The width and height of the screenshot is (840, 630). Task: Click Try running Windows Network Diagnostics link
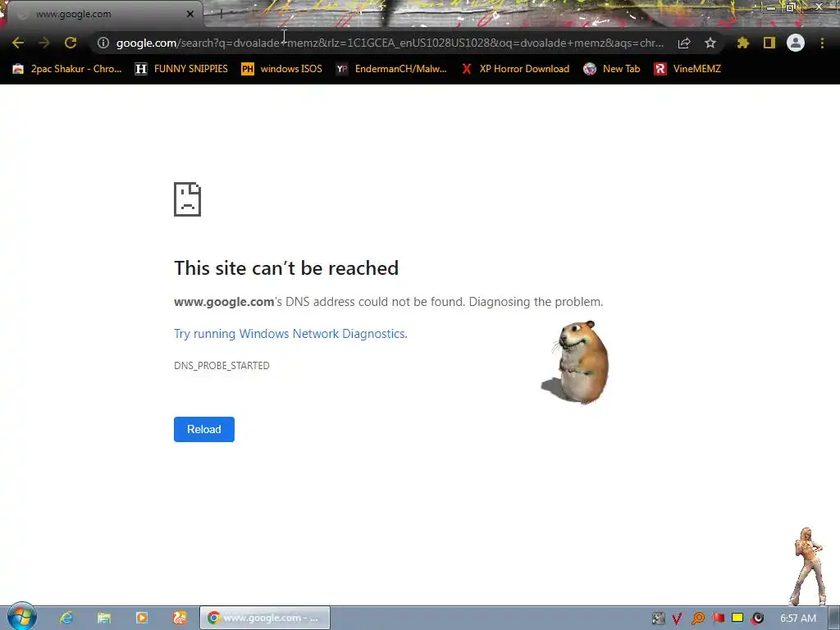pos(290,334)
